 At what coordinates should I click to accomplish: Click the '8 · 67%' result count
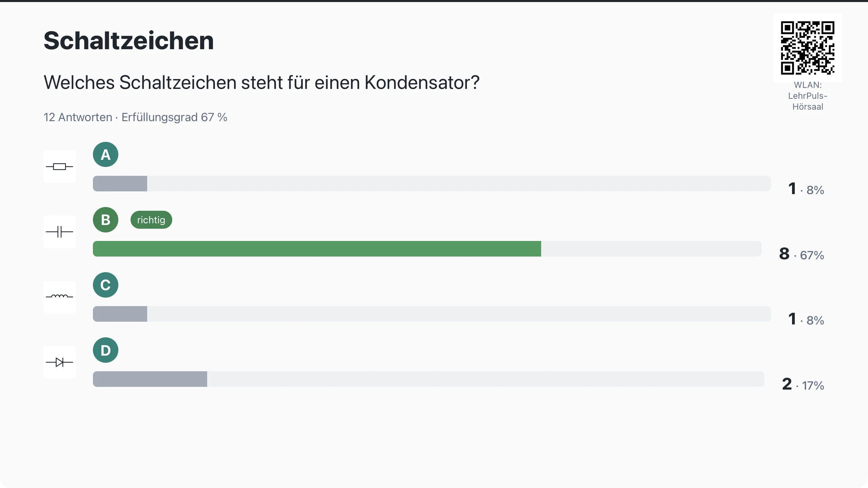point(802,254)
